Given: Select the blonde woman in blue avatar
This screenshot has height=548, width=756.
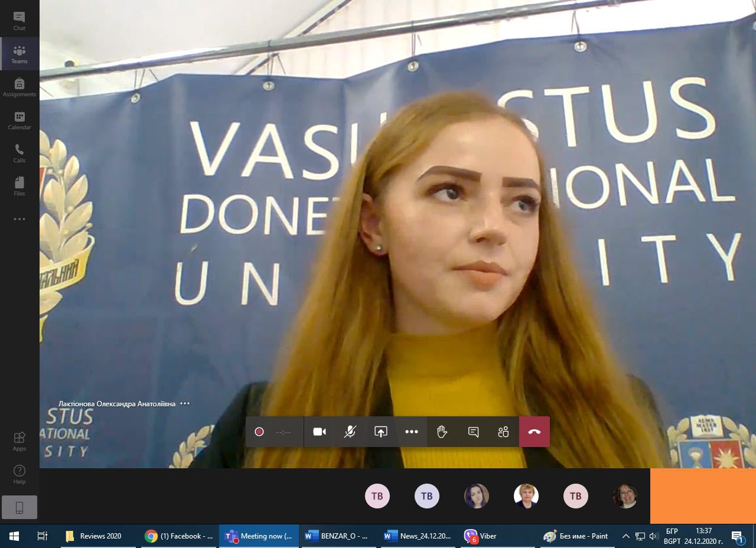Looking at the screenshot, I should (x=526, y=496).
